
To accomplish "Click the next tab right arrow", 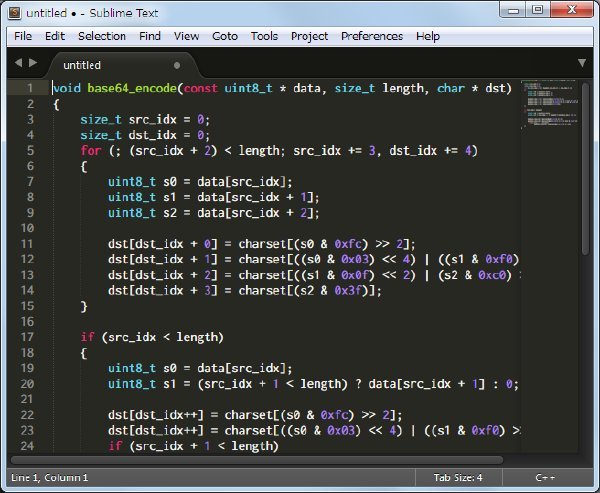I will tap(33, 63).
